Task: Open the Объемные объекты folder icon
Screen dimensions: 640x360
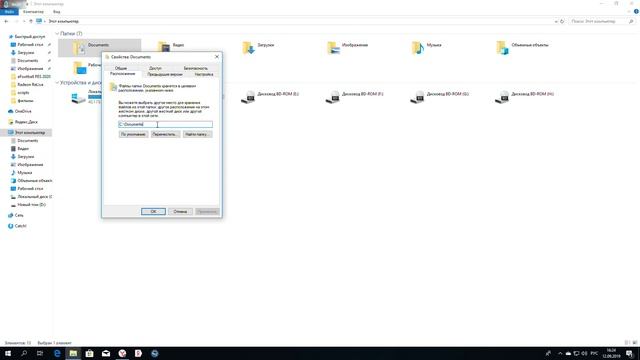Action: point(502,48)
